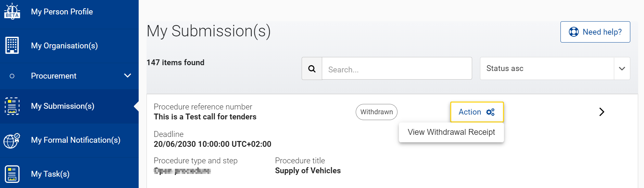The image size is (644, 188).
Task: Click the gears icon on Action button
Action: coord(490,112)
